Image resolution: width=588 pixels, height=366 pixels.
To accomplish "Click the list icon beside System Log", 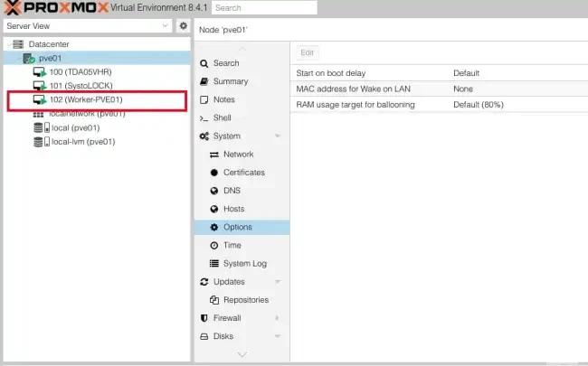I will coord(214,263).
